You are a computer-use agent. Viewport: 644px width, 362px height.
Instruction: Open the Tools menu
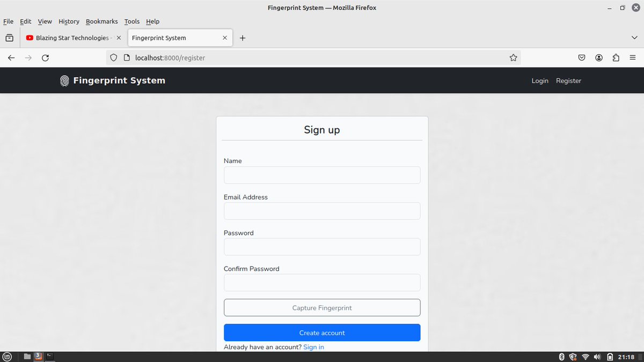[132, 21]
